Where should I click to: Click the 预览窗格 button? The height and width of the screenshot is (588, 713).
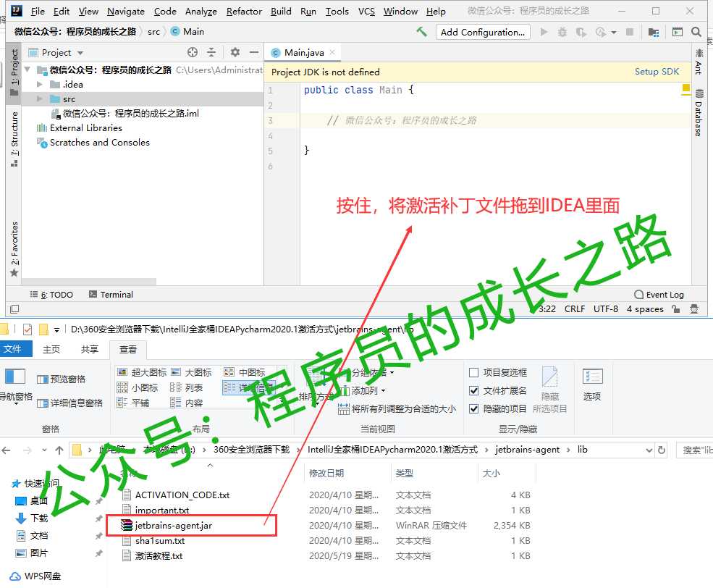coord(62,379)
